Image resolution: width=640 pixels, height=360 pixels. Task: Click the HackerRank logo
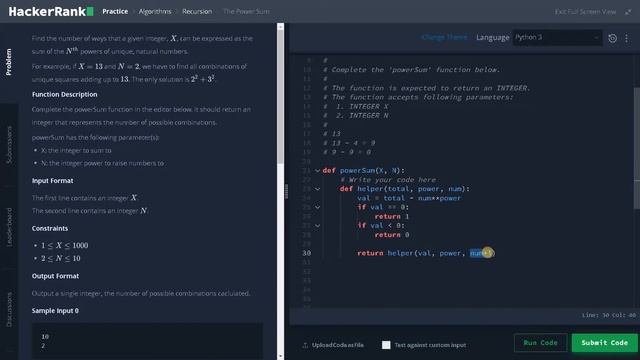51,11
